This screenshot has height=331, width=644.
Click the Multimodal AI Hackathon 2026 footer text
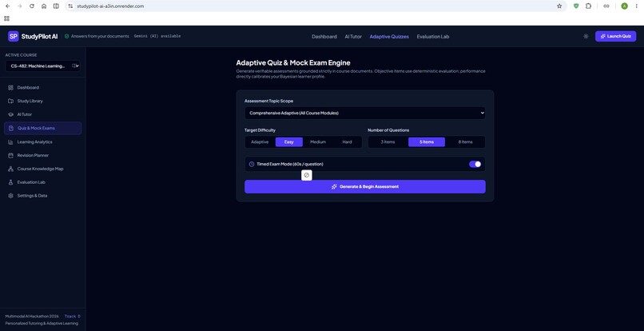[32, 316]
